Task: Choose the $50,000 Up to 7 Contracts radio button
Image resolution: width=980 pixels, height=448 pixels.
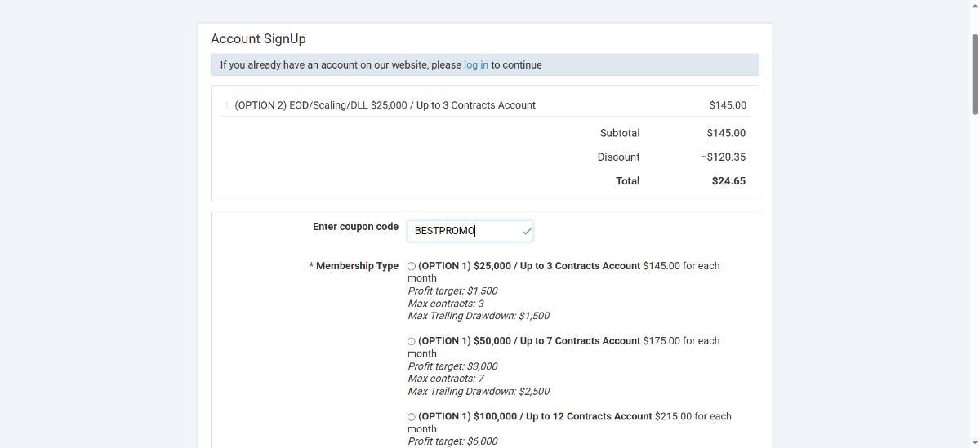Action: tap(412, 342)
